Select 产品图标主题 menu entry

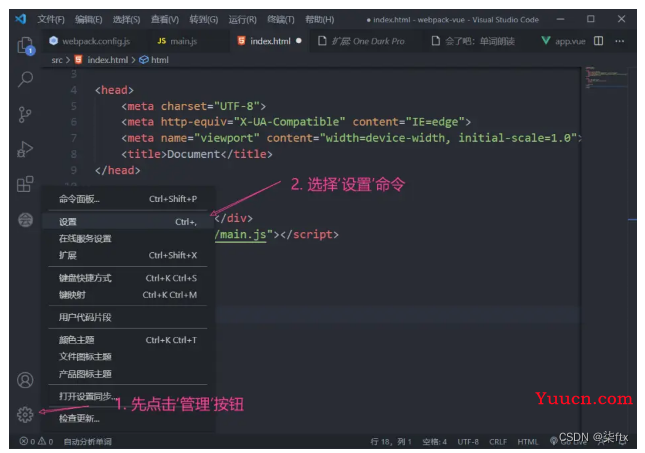click(x=128, y=374)
